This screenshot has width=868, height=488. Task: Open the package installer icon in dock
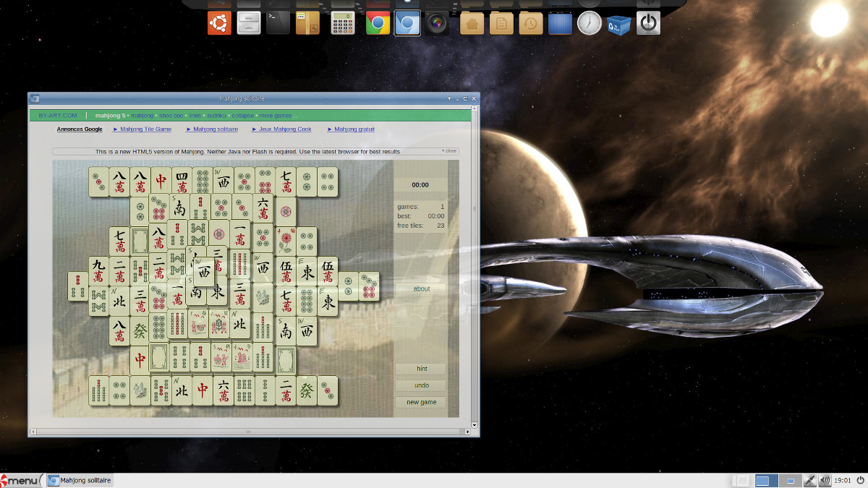[307, 23]
